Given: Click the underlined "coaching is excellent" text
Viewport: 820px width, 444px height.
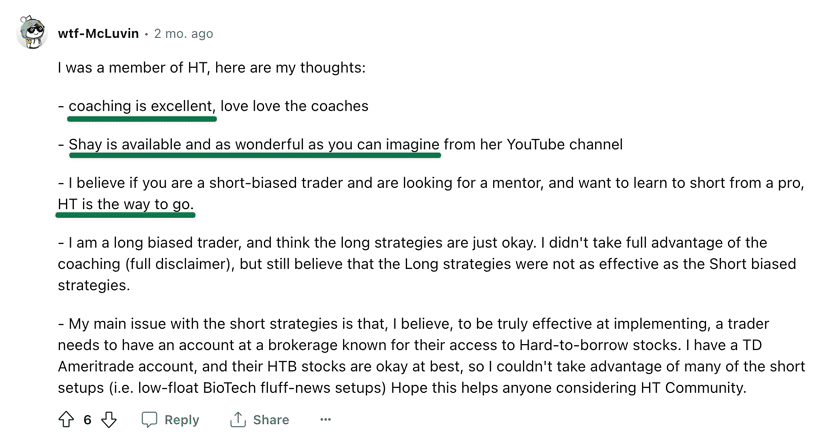Looking at the screenshot, I should [141, 106].
